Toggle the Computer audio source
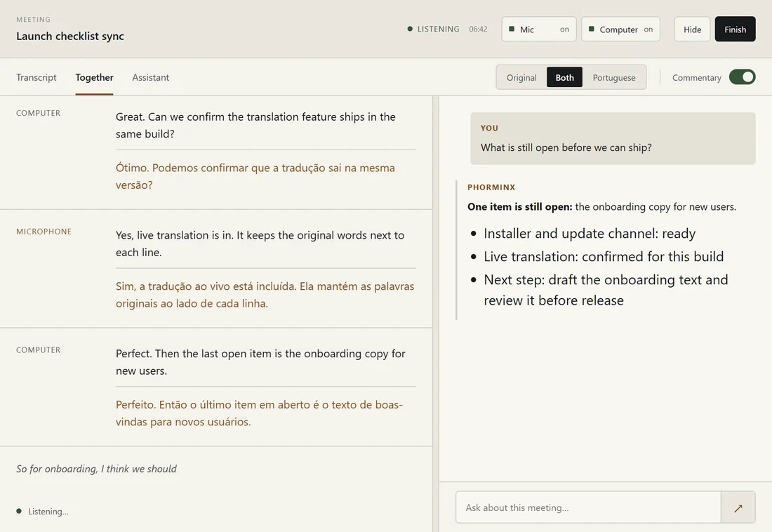 click(620, 29)
